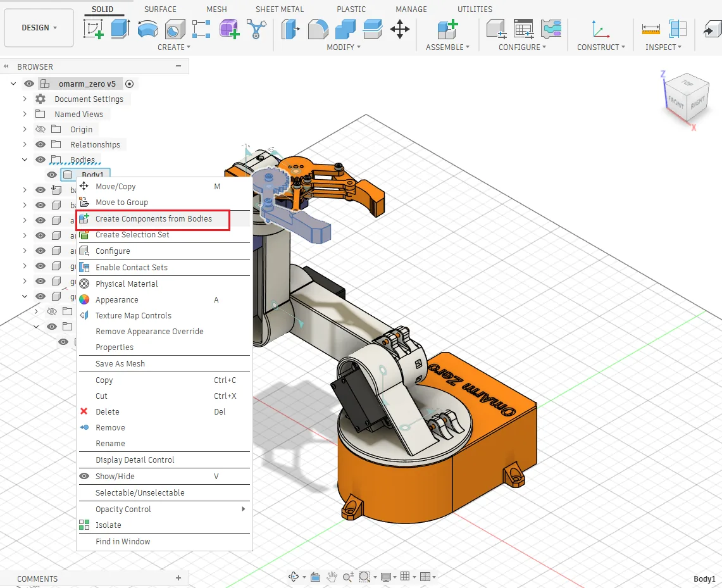Select the Hole tool

(x=175, y=28)
